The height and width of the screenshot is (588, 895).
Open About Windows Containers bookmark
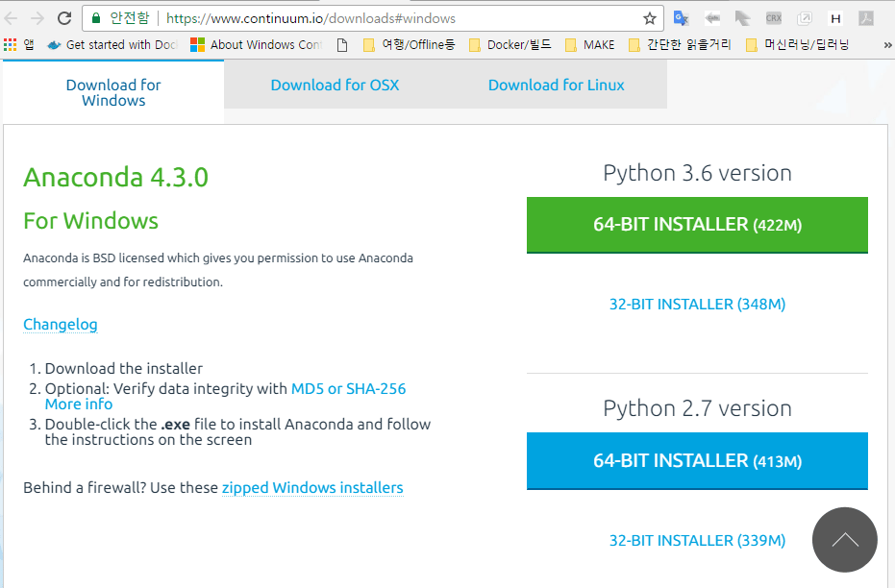coord(257,44)
